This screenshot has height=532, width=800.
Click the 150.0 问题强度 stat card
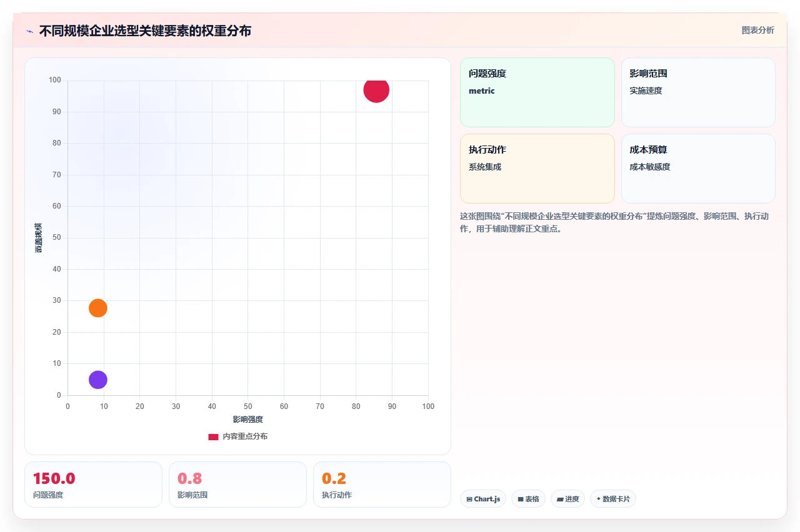pos(93,485)
